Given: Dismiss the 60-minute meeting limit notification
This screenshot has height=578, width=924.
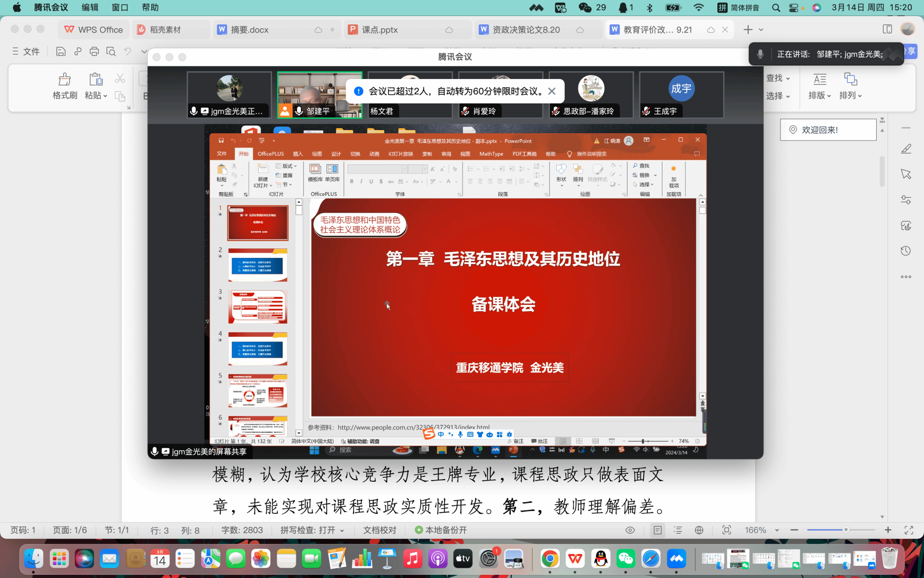Looking at the screenshot, I should pos(552,91).
